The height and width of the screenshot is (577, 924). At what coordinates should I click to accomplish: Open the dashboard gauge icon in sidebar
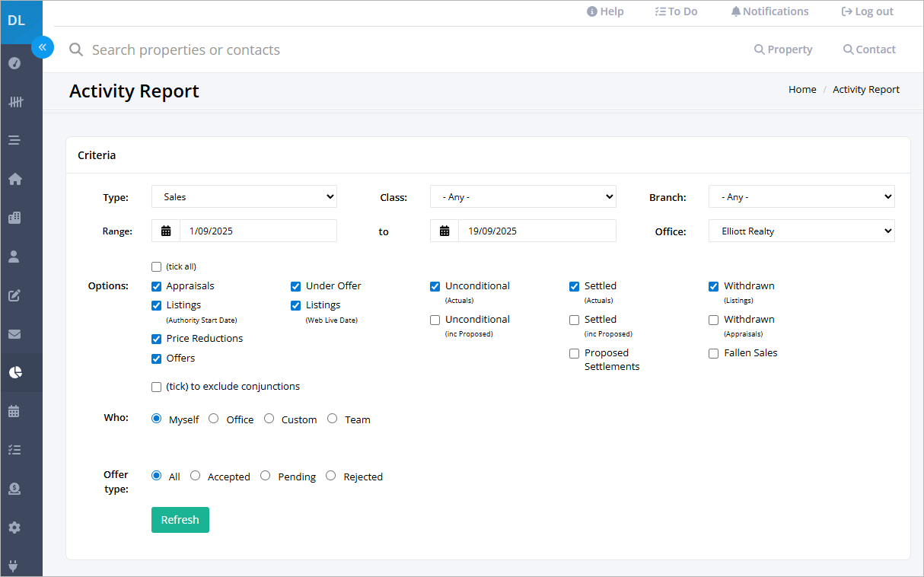coord(14,62)
